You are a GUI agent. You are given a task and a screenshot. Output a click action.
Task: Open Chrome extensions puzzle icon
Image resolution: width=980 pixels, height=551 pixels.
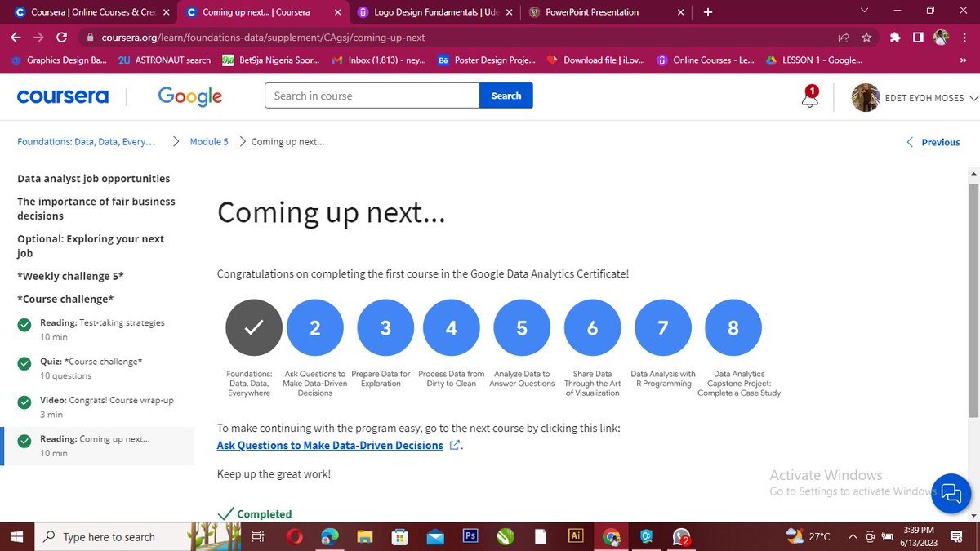coord(895,38)
